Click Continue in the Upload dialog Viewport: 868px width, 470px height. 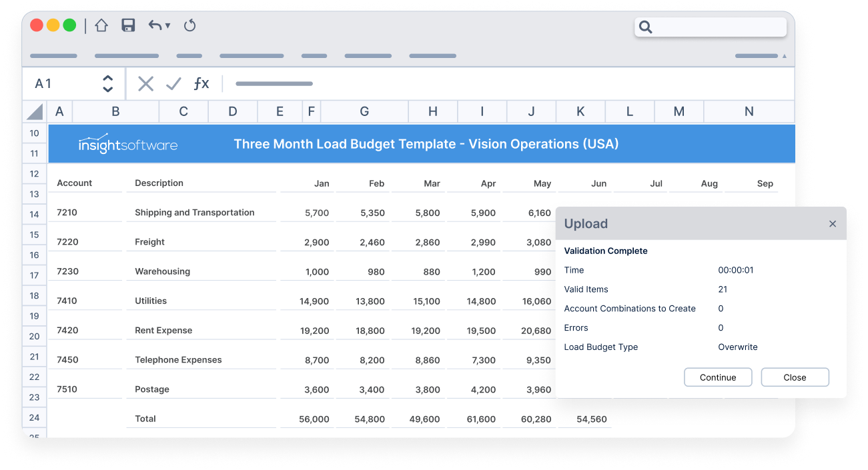pyautogui.click(x=718, y=377)
